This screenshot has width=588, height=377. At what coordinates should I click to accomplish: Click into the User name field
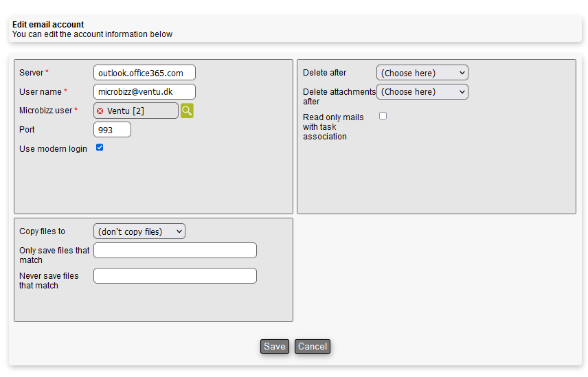[144, 92]
